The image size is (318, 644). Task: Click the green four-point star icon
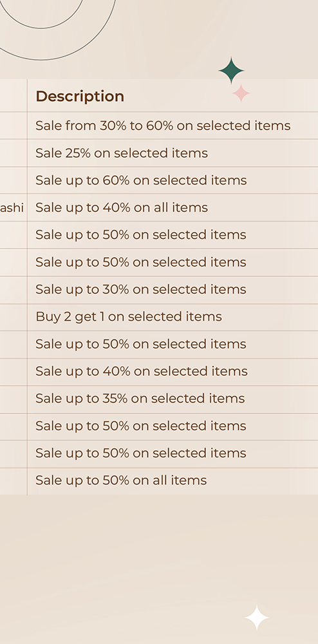[232, 70]
